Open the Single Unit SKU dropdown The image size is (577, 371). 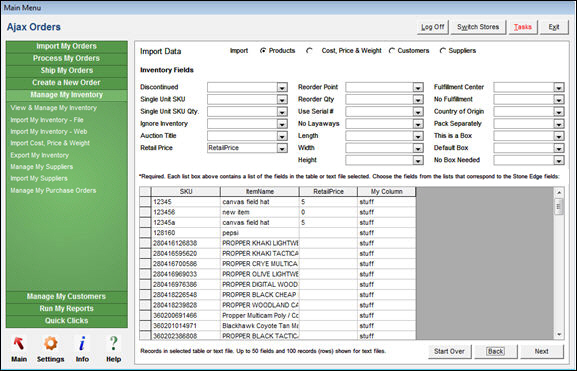point(282,99)
